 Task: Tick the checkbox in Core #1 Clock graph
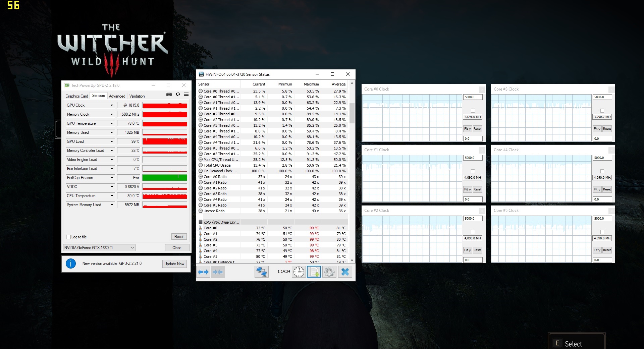coord(473,171)
